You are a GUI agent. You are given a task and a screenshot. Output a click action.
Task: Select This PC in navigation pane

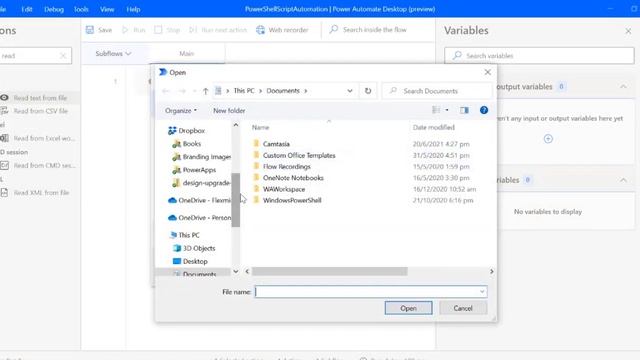click(x=184, y=235)
